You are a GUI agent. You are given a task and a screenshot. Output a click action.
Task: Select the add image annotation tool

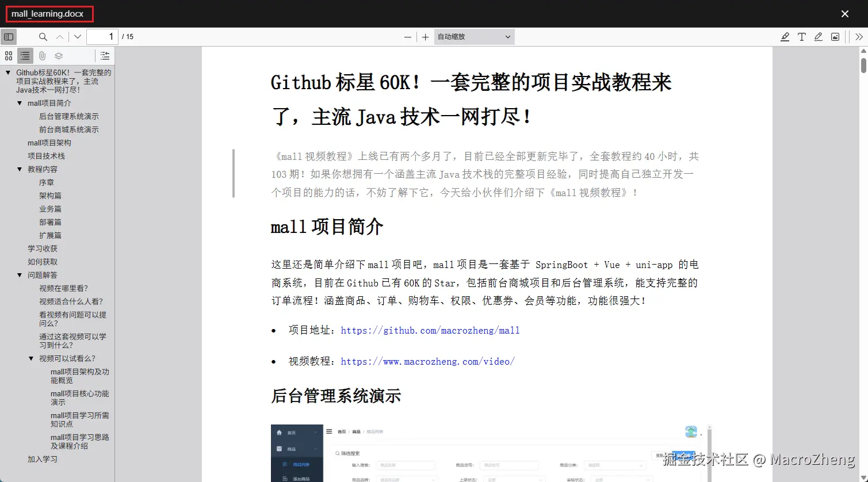tap(835, 37)
